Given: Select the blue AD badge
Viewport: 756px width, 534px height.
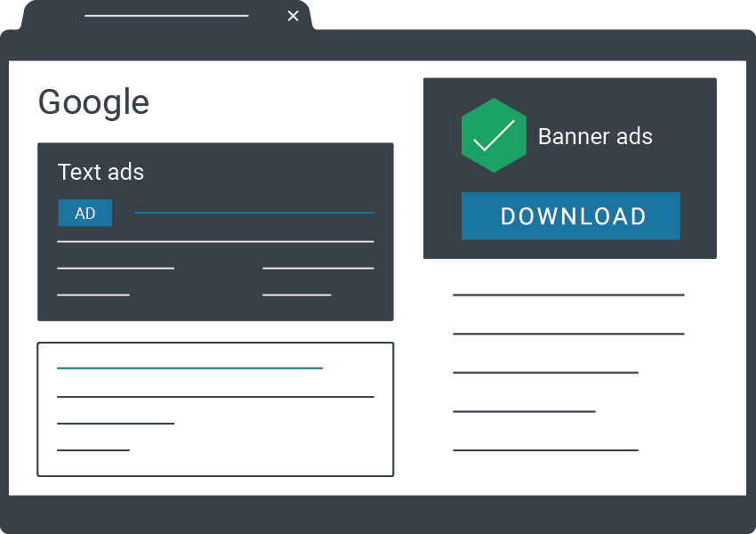Looking at the screenshot, I should [84, 213].
